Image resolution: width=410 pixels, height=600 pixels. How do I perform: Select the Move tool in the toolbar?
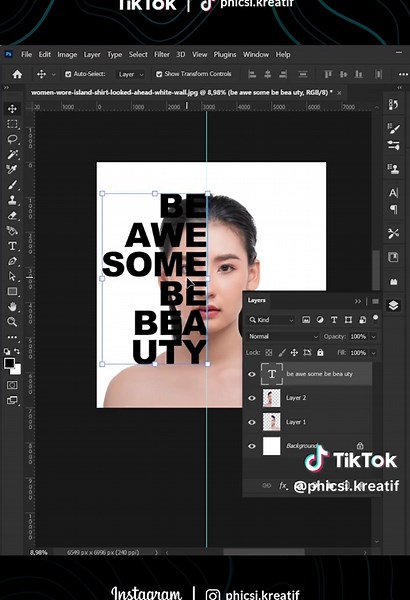(12, 109)
